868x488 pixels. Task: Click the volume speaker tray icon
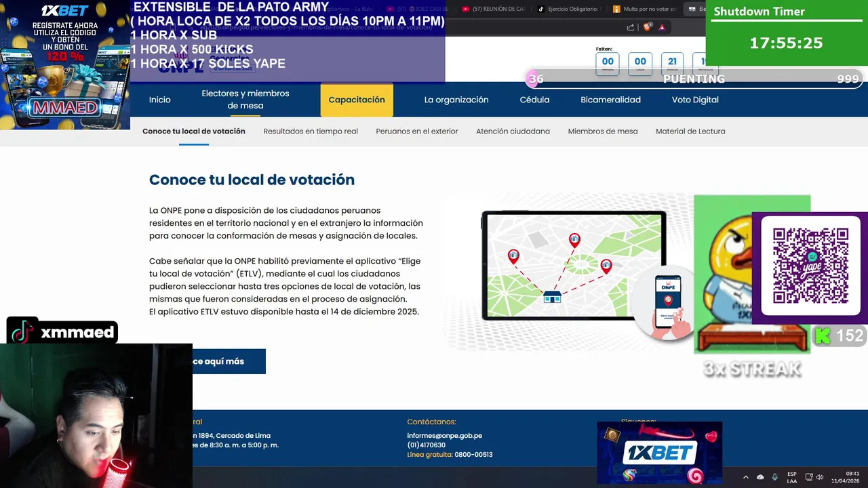tap(819, 477)
